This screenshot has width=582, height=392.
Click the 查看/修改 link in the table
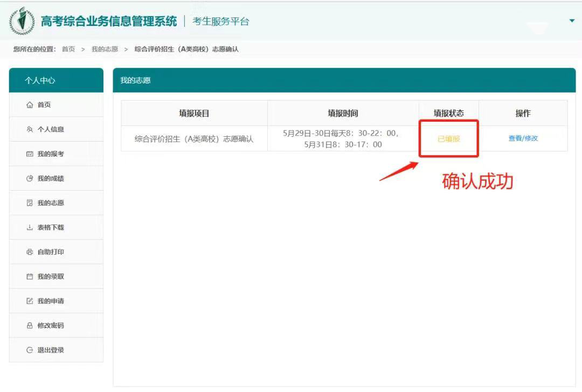tap(523, 138)
